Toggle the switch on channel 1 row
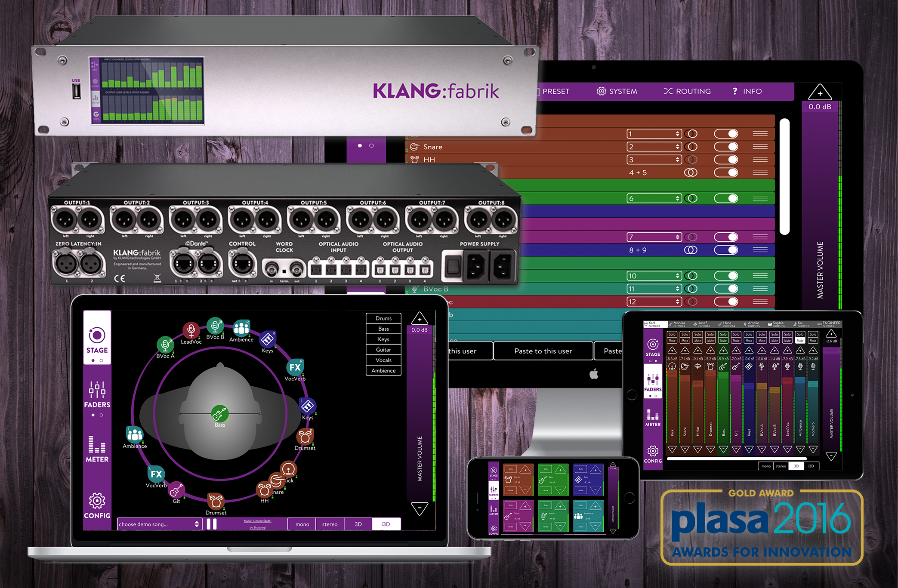 point(726,134)
